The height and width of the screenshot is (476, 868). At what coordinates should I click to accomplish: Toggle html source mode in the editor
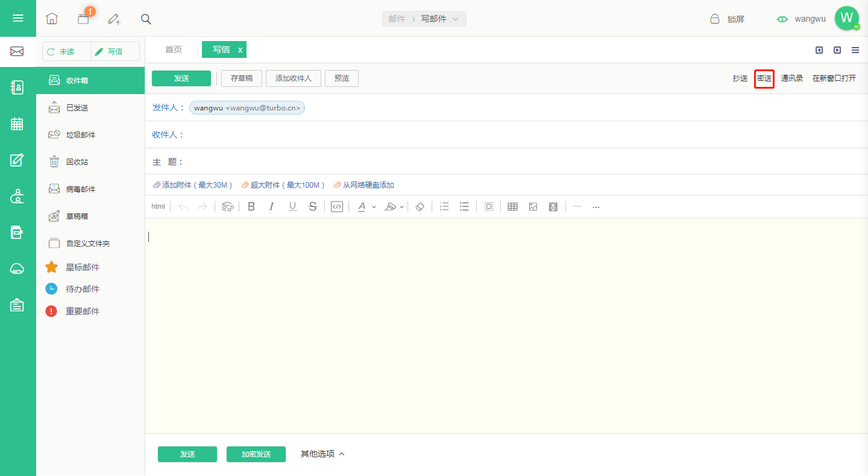158,207
